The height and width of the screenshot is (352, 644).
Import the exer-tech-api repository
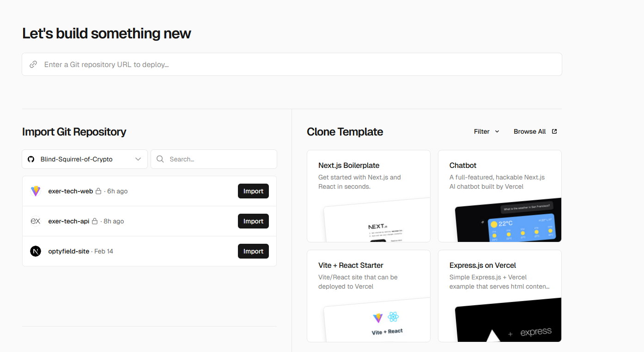(253, 221)
